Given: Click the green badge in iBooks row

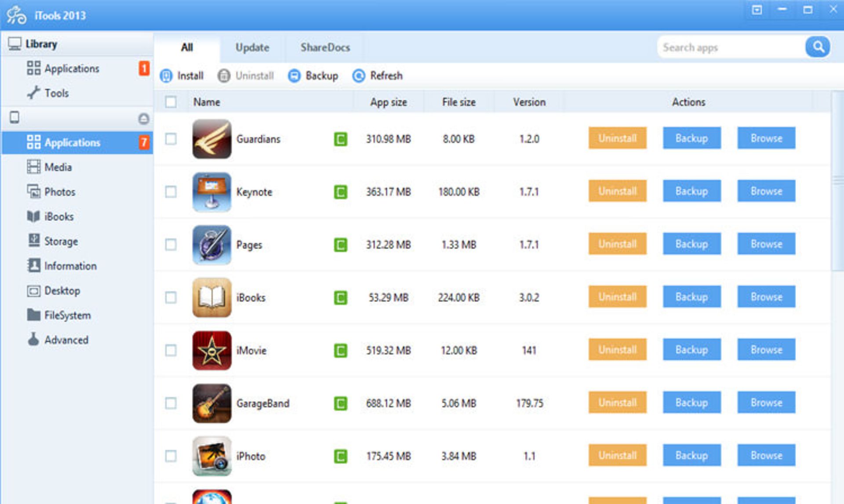Looking at the screenshot, I should 340,298.
